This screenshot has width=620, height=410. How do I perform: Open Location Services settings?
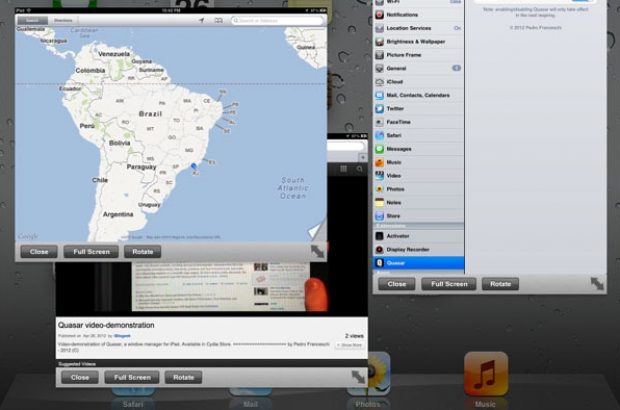(418, 28)
